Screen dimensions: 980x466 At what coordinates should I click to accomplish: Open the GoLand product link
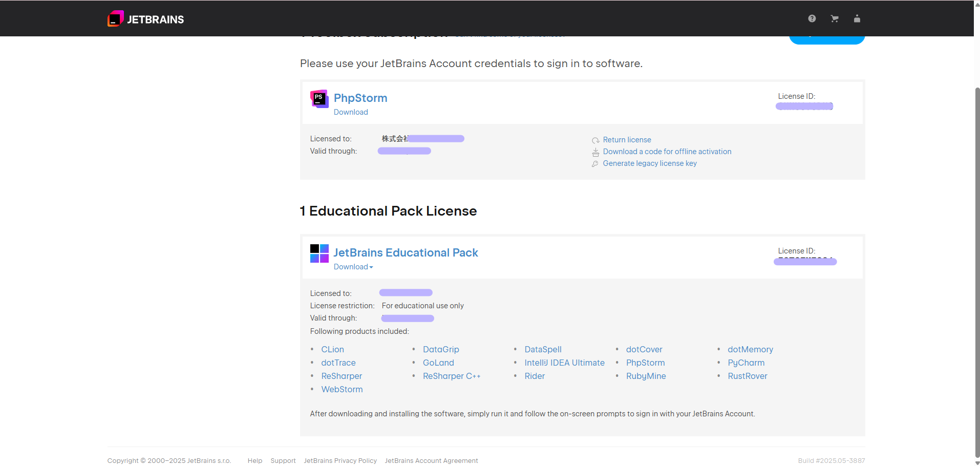438,363
